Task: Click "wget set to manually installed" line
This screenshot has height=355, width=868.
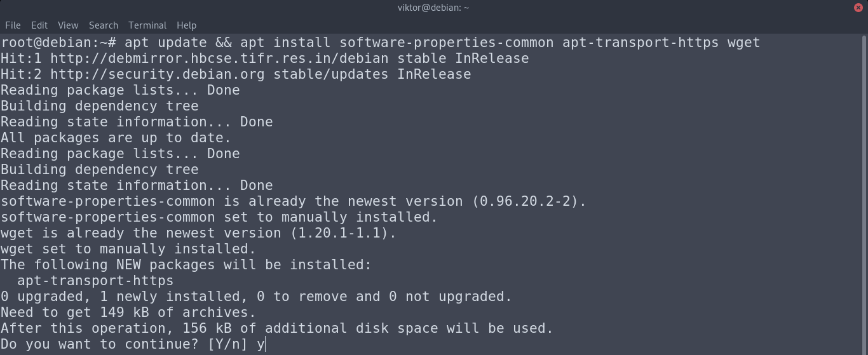Action: (x=128, y=249)
